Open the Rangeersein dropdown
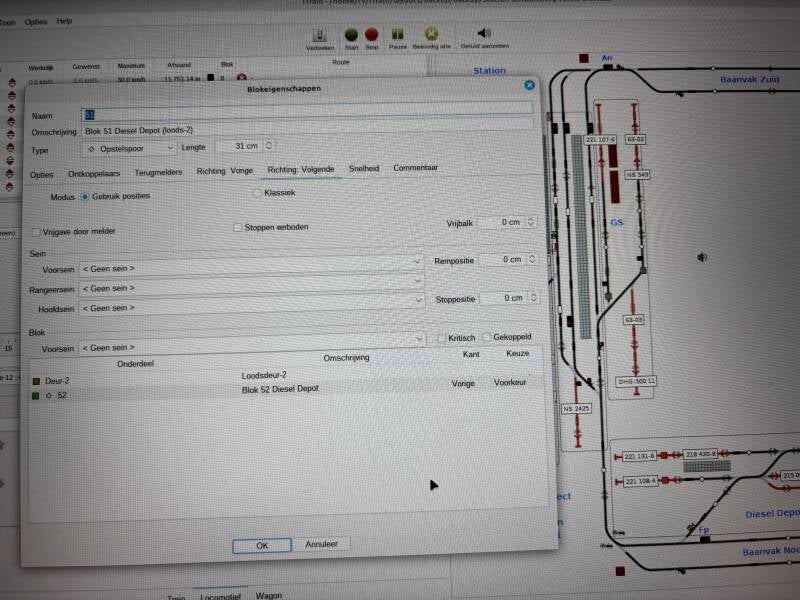The image size is (800, 600). click(x=251, y=286)
